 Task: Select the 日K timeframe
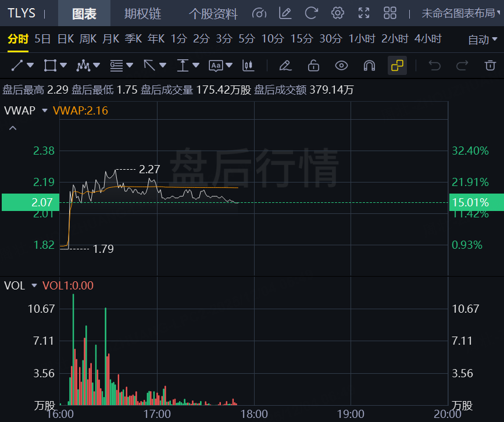click(x=66, y=39)
